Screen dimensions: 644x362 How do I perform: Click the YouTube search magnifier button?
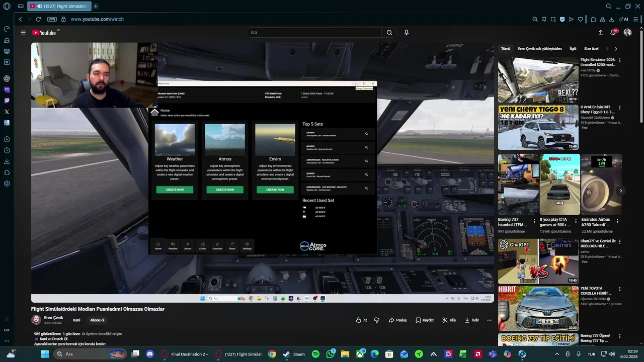click(389, 33)
